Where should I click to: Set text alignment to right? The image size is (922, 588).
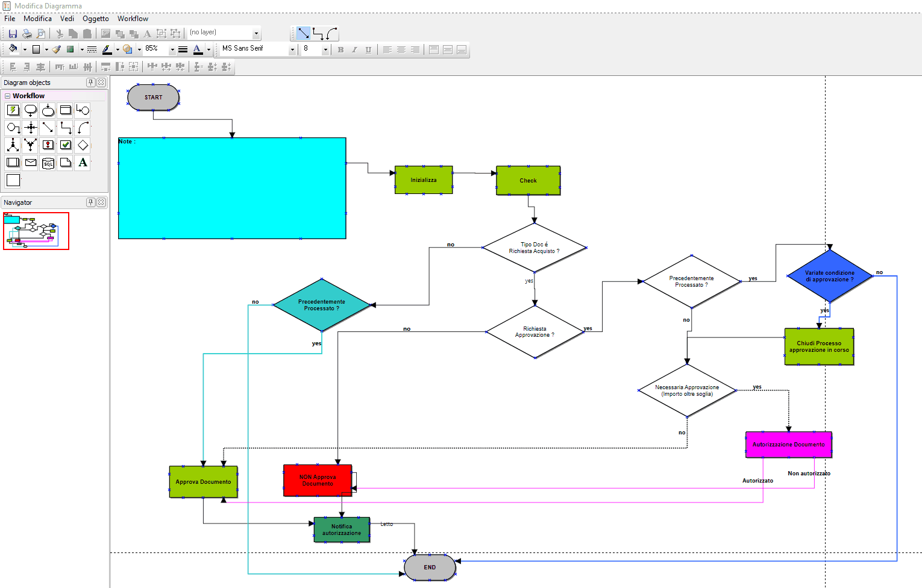click(x=415, y=50)
